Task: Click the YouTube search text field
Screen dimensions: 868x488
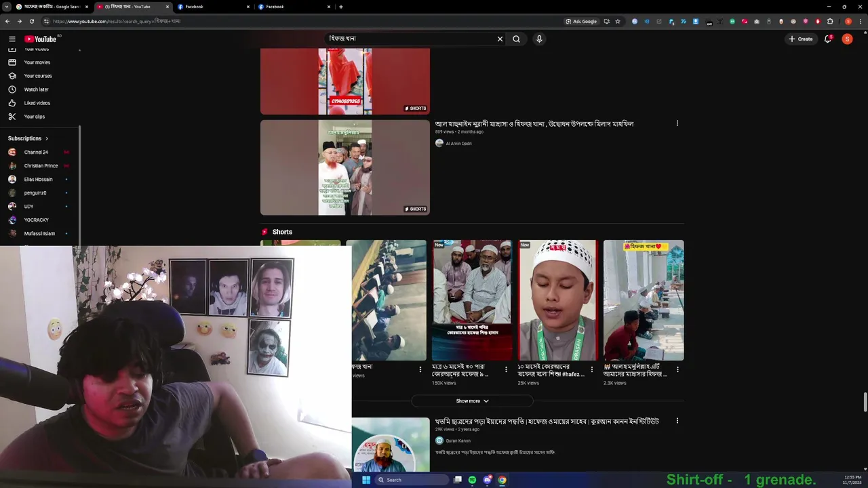Action: coord(410,39)
